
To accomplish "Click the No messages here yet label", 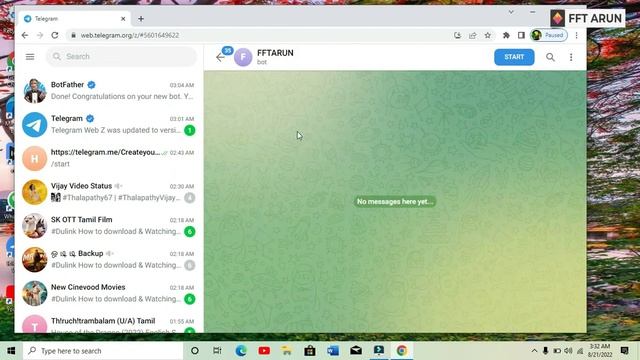I will click(x=395, y=202).
